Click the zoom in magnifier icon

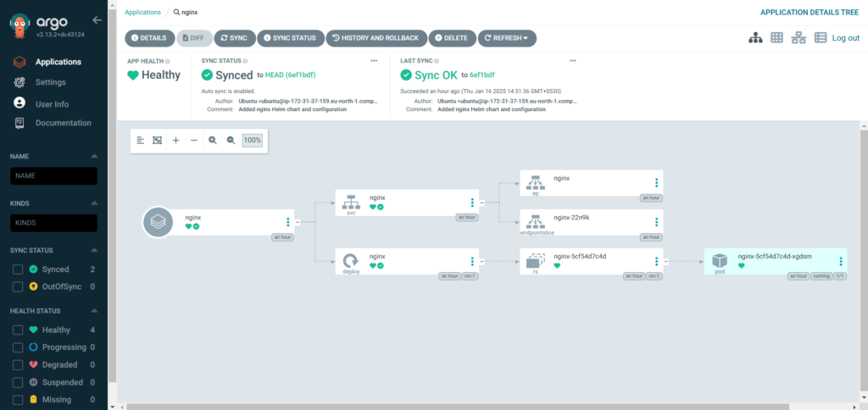[213, 141]
